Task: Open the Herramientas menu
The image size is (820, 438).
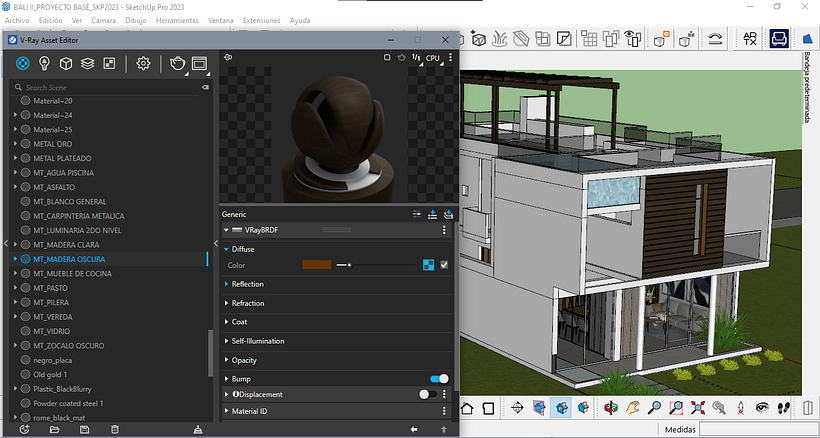Action: point(177,20)
